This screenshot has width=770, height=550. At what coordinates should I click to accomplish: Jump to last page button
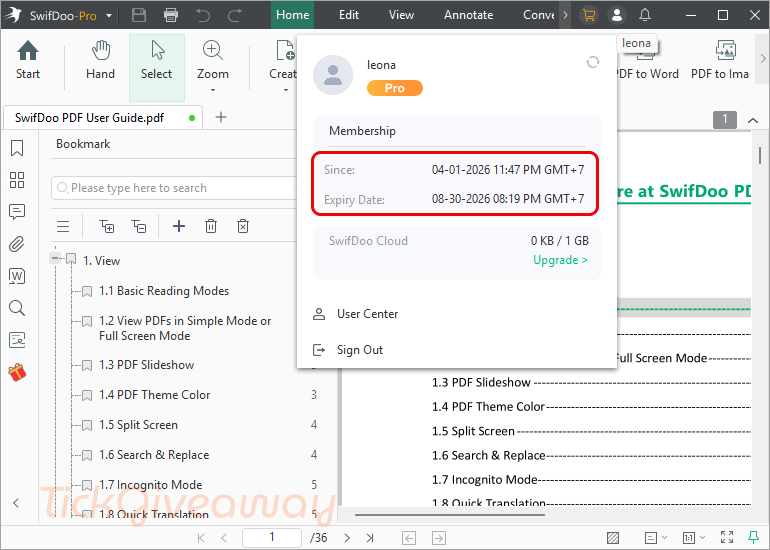coord(370,538)
